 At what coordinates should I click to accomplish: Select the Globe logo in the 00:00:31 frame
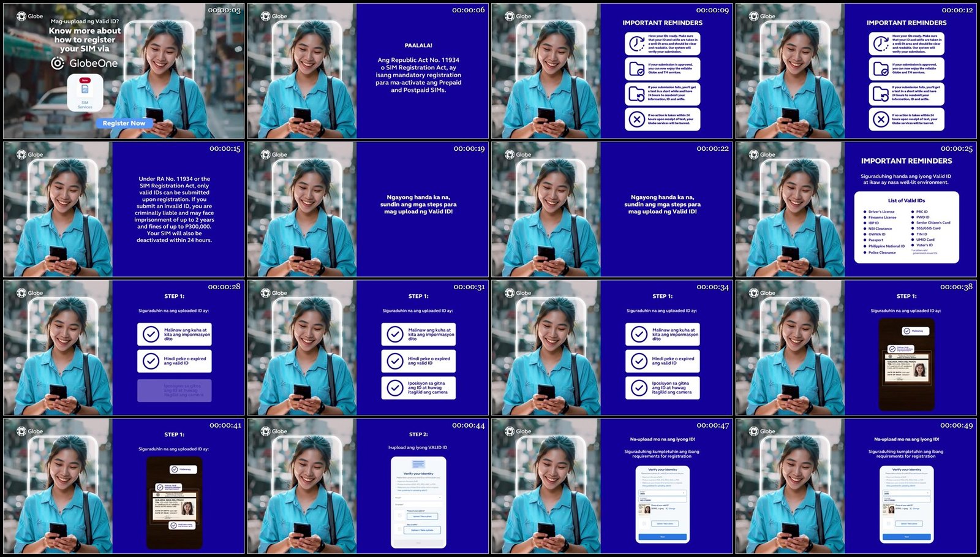click(274, 293)
